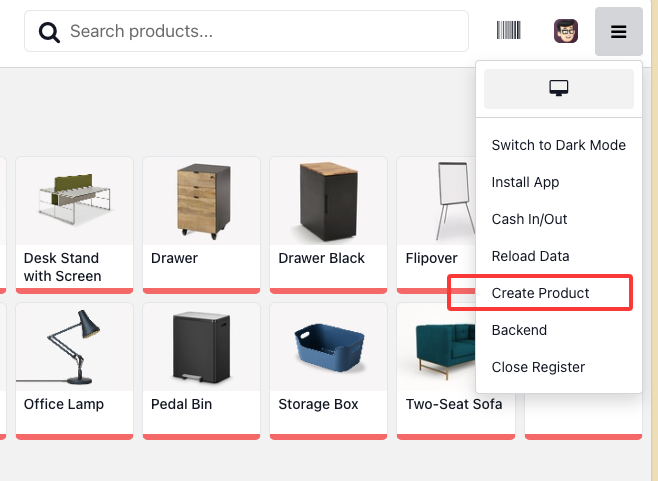Switch to Dark Mode
Viewport: 658px width, 481px height.
558,145
